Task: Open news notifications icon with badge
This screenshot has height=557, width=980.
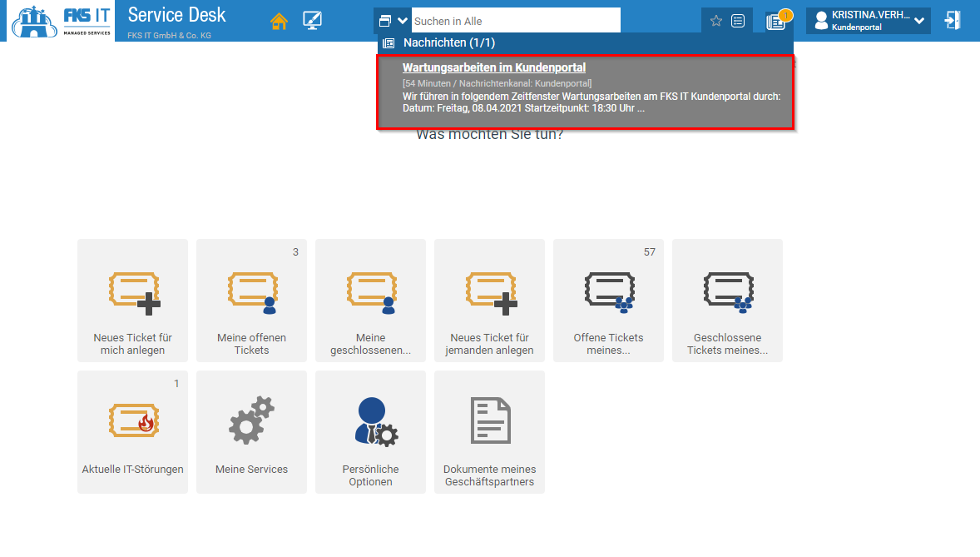Action: click(775, 22)
